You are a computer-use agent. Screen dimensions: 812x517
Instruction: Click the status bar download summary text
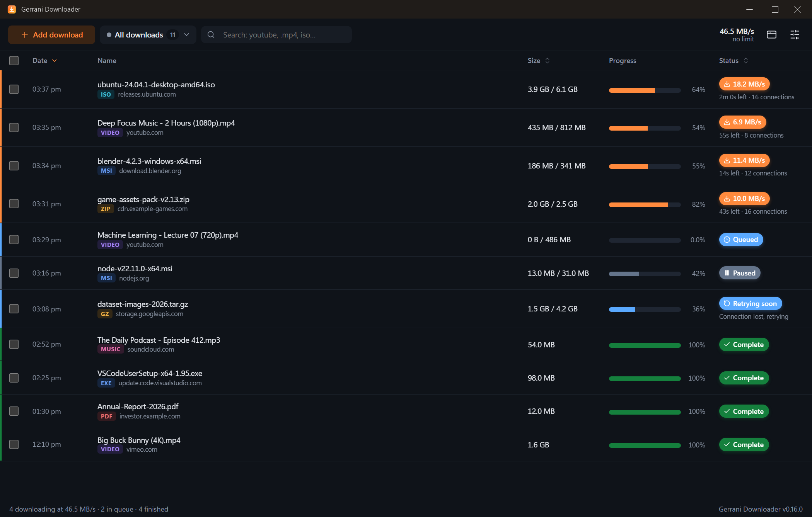[89, 509]
